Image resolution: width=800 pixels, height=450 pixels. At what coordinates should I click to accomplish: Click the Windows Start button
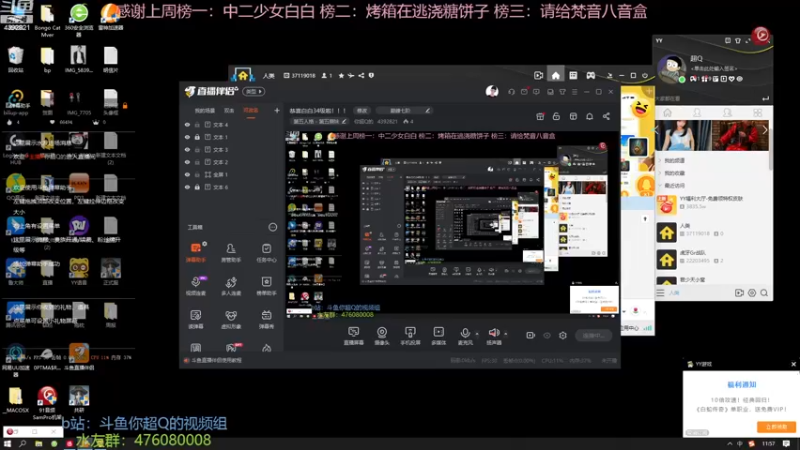click(x=7, y=444)
